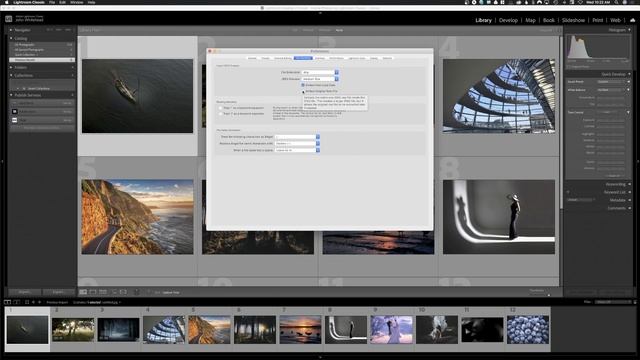Switch to Grid view in toolbar
Image resolution: width=640 pixels, height=360 pixels.
(x=83, y=292)
